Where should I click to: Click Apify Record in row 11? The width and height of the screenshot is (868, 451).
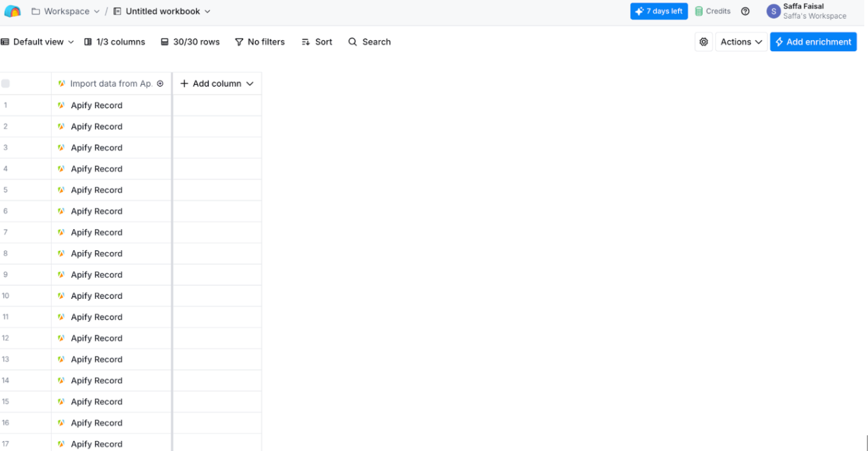coord(96,317)
